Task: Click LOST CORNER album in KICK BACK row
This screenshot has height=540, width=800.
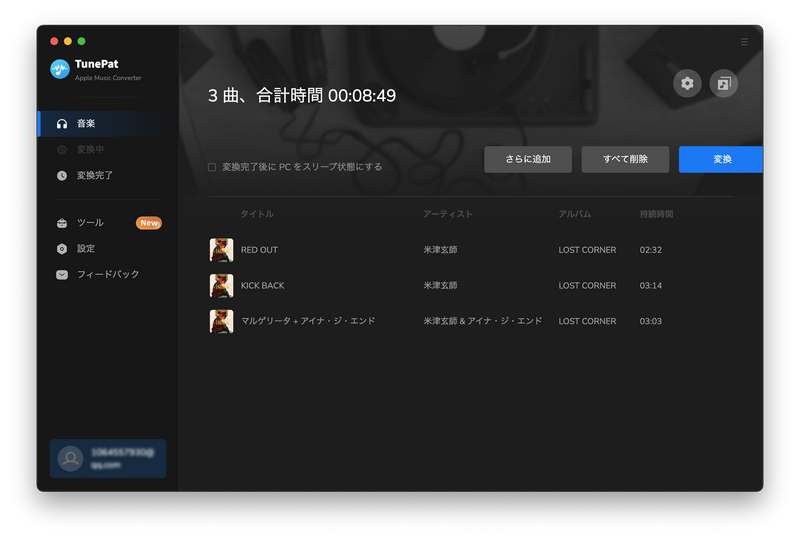Action: [587, 286]
